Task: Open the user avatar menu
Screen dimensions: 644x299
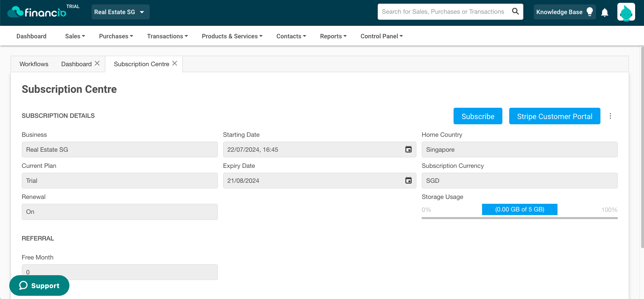Action: point(626,12)
